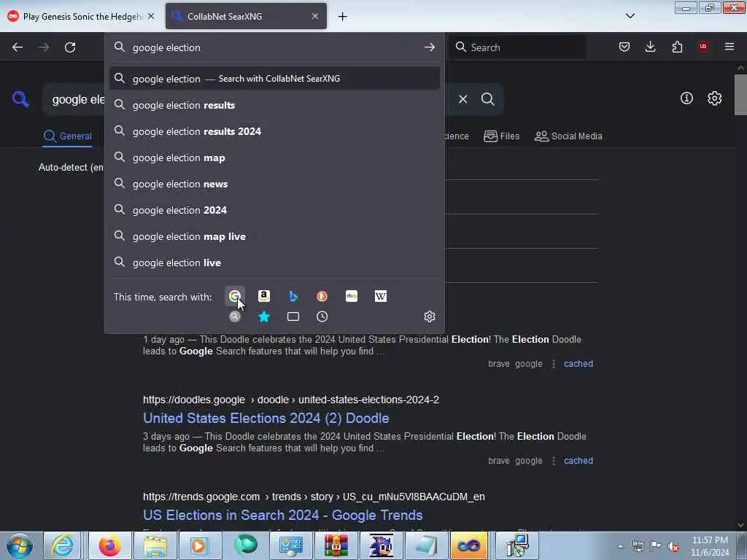Open more options for the first Doodle result
Viewport: 747px width, 560px height.
(554, 364)
